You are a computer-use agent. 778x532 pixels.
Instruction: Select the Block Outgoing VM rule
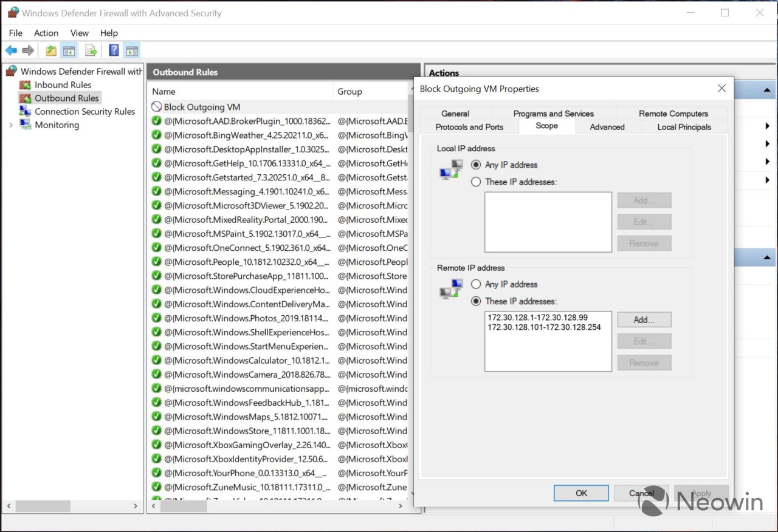pos(202,107)
